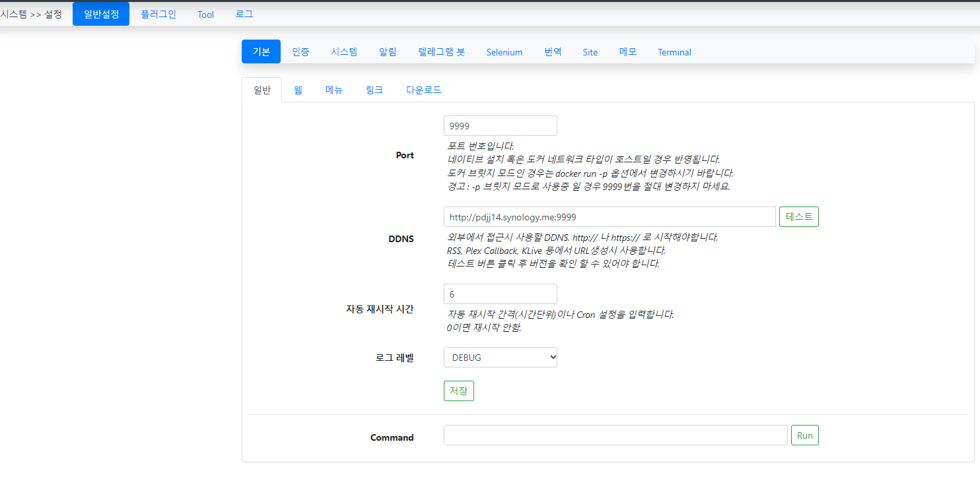Click the empty Command input field
980x477 pixels.
615,435
